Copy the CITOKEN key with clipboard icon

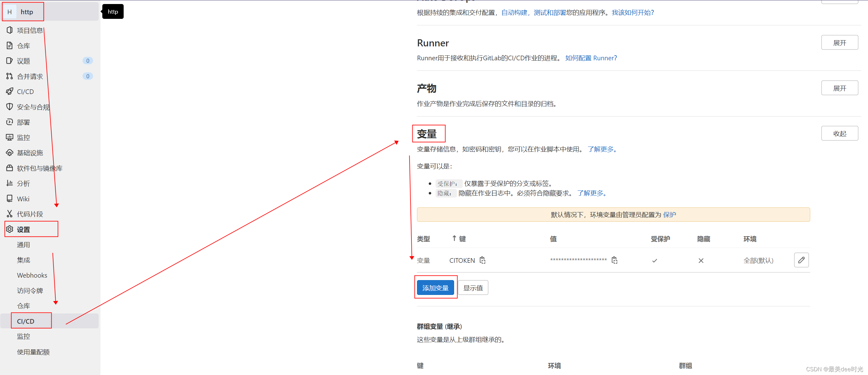click(x=482, y=260)
